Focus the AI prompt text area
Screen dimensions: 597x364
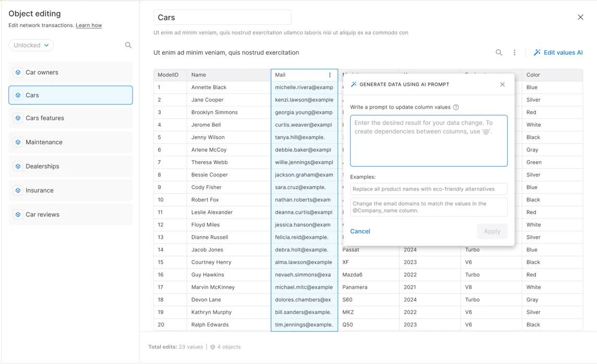point(429,141)
